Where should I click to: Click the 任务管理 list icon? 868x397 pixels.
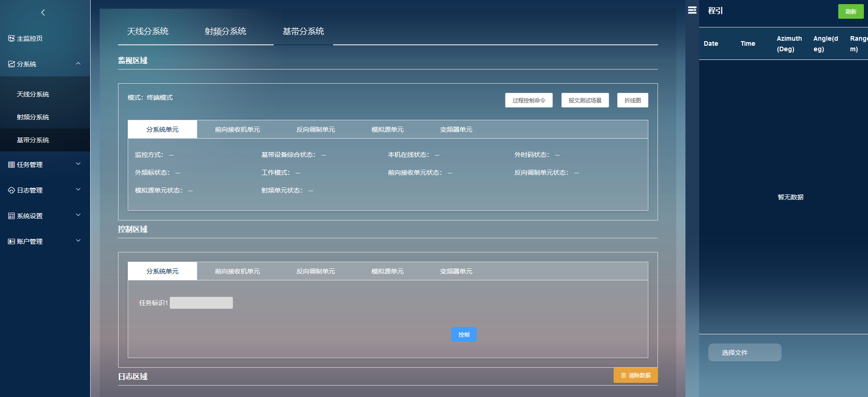[11, 165]
